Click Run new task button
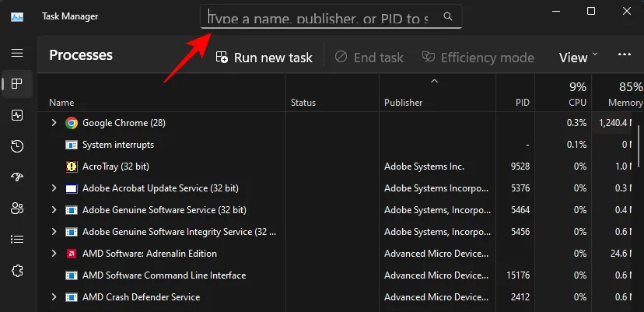Viewport: 644px width, 312px height. pos(264,57)
